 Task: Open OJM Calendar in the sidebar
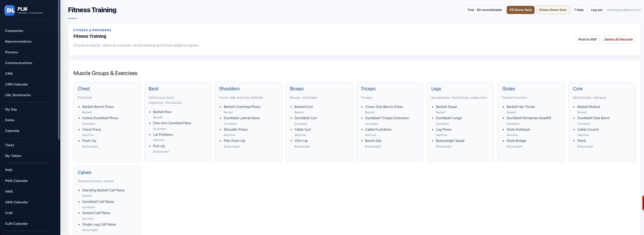(x=17, y=224)
